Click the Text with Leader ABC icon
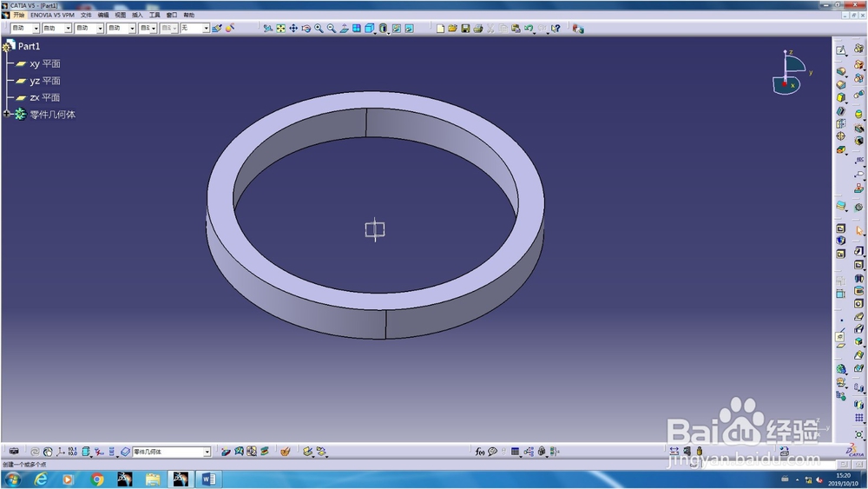 click(x=859, y=160)
